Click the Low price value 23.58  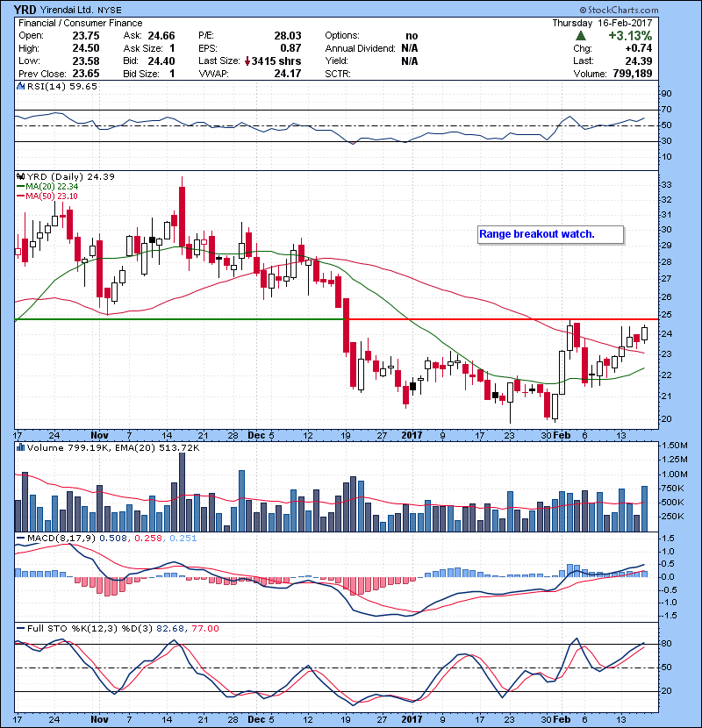(x=86, y=61)
